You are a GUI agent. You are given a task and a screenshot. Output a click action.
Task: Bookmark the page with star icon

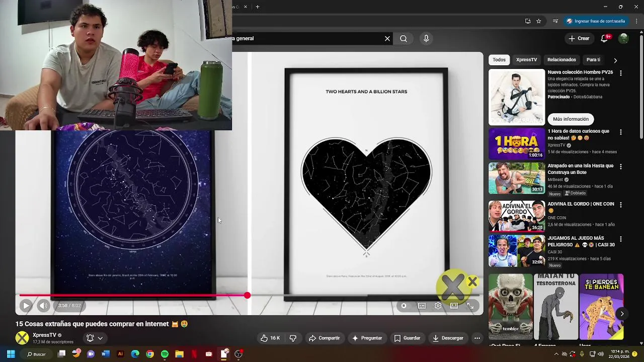coord(539,21)
